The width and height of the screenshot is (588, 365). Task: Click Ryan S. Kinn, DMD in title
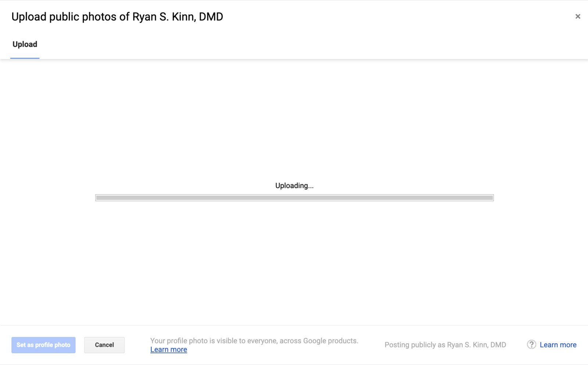[178, 17]
